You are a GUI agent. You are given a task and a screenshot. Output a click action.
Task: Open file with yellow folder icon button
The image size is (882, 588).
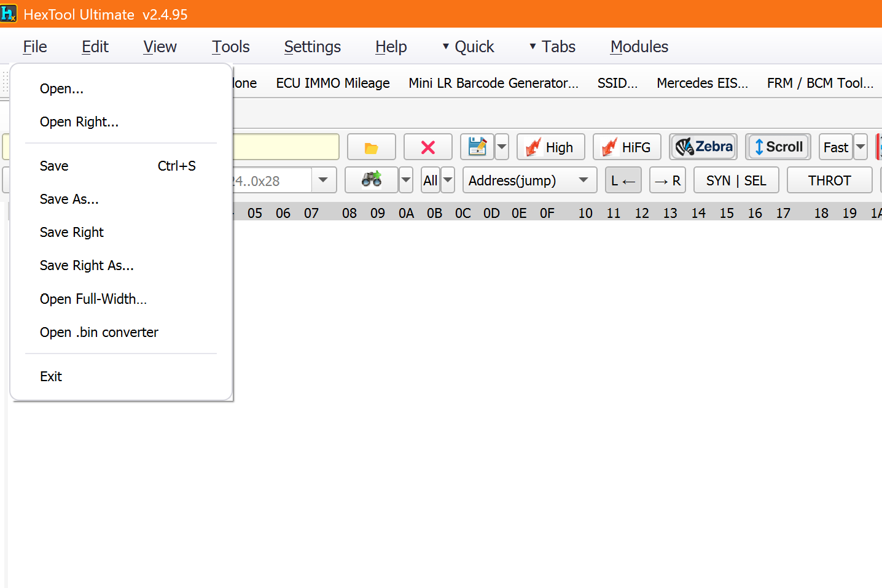tap(372, 147)
